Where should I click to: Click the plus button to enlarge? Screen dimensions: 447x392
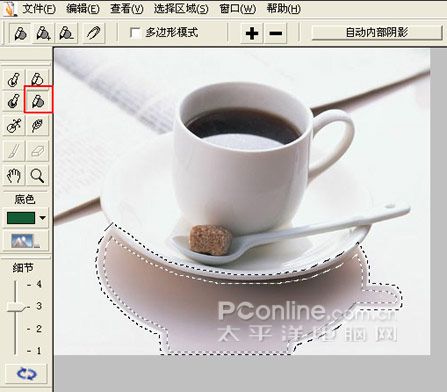(x=252, y=33)
